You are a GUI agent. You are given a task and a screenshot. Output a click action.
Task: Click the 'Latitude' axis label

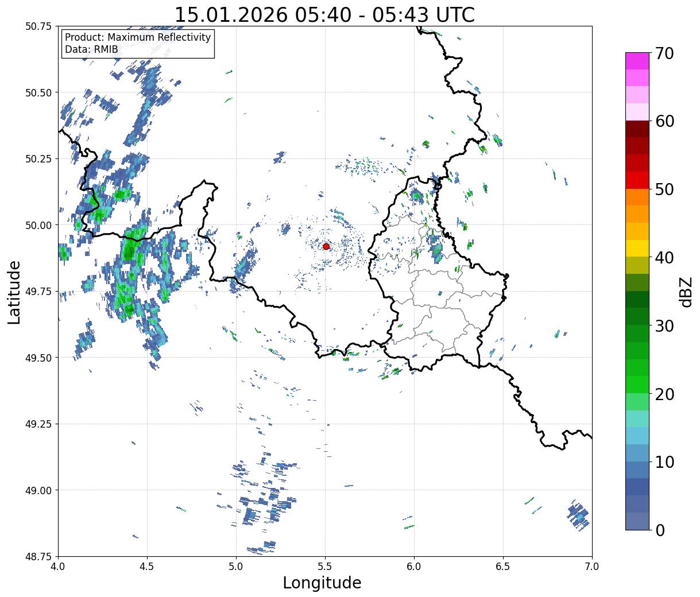pos(14,292)
